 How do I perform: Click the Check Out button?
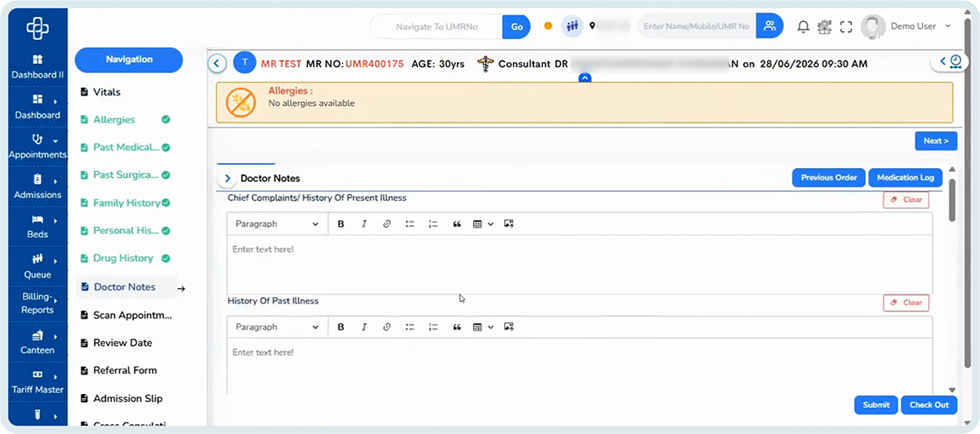pyautogui.click(x=929, y=405)
